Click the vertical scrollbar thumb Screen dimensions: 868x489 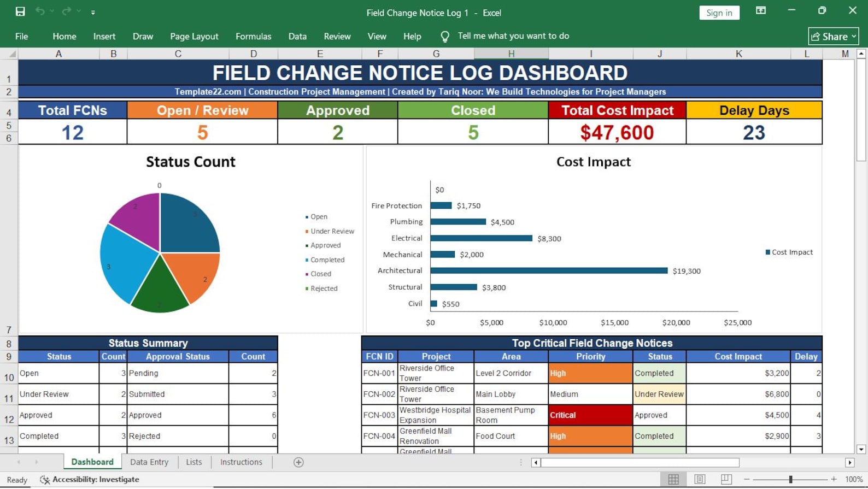click(861, 110)
